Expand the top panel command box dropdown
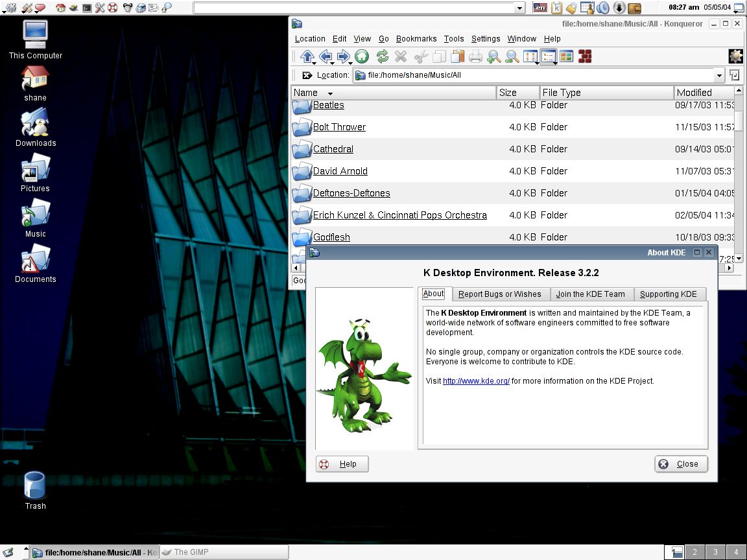This screenshot has width=747, height=560. 519,8
